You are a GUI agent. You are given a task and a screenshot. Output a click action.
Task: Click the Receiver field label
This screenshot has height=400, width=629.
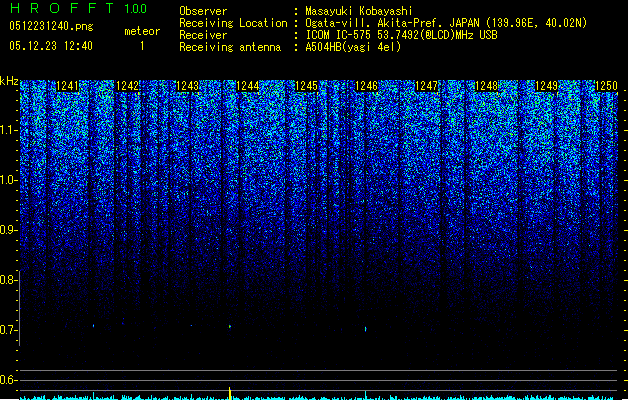pyautogui.click(x=203, y=35)
